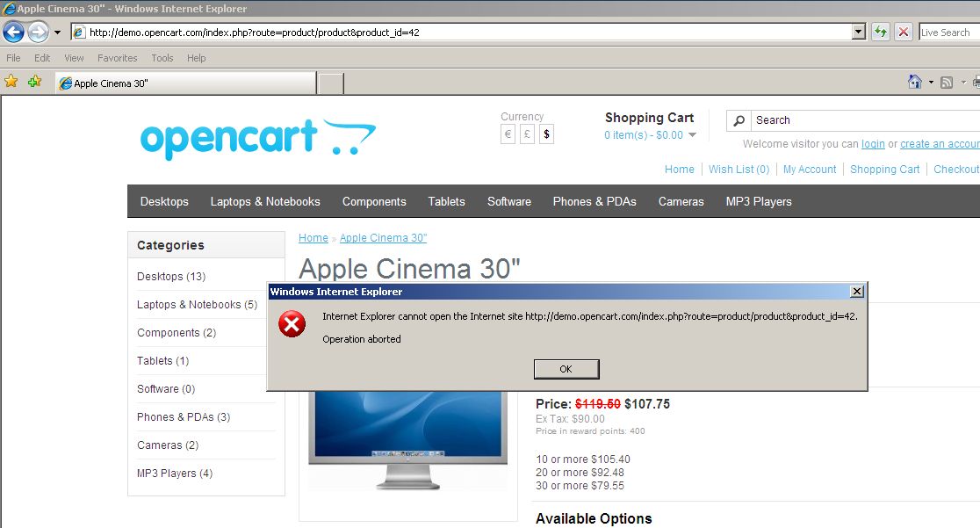Viewport: 980px width, 528px height.
Task: Select Tablets (1) category
Action: 162,360
